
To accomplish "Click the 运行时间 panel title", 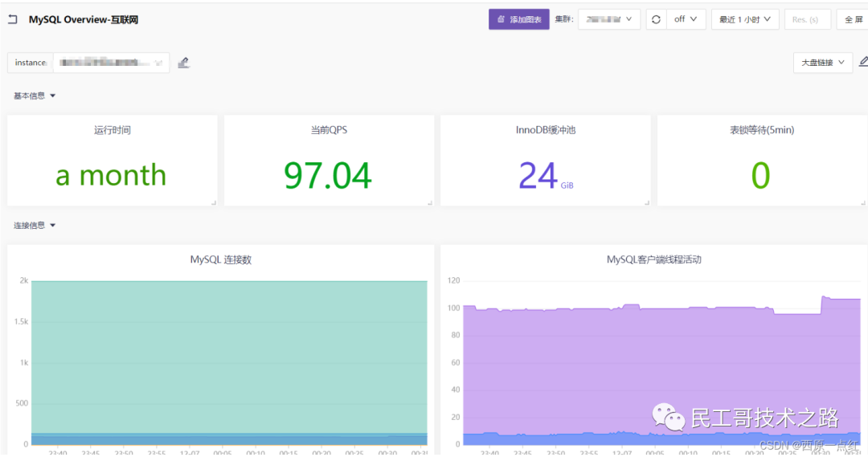I will (113, 130).
